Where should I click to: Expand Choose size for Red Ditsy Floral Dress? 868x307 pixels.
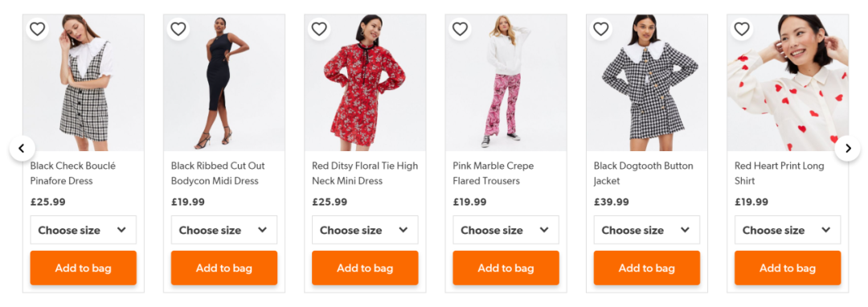point(365,230)
